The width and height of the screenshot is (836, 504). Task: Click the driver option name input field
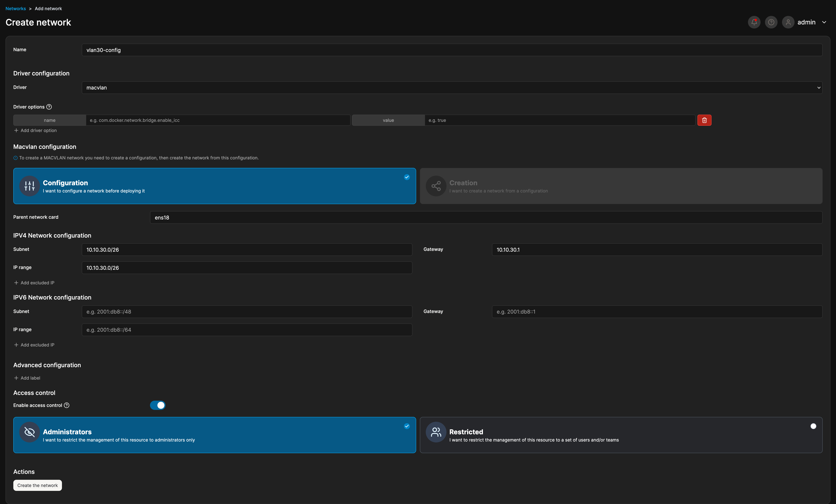tap(218, 120)
